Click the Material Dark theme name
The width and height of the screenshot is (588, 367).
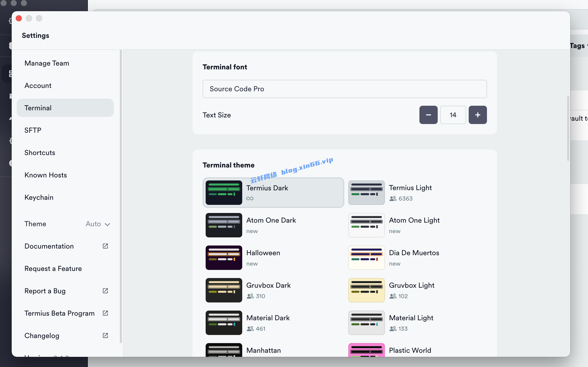[x=268, y=318]
